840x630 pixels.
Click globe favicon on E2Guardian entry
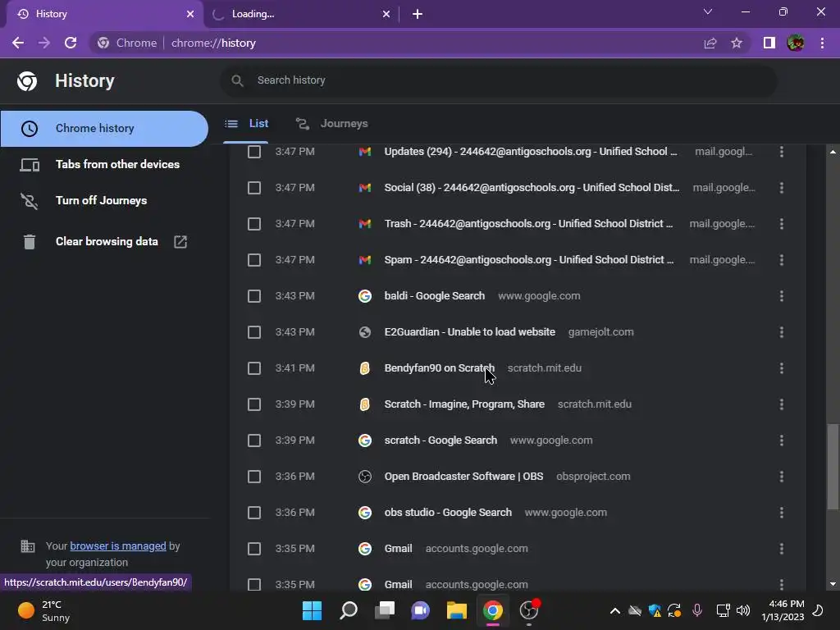click(x=365, y=332)
